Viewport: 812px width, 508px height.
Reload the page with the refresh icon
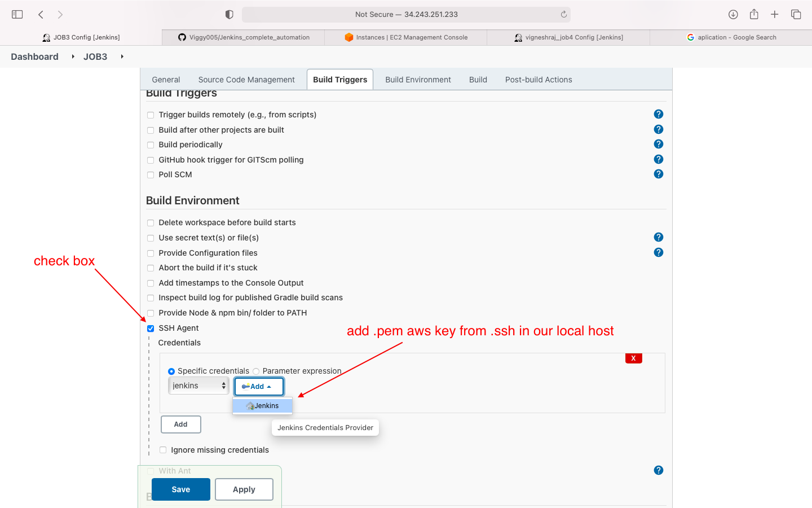[563, 15]
